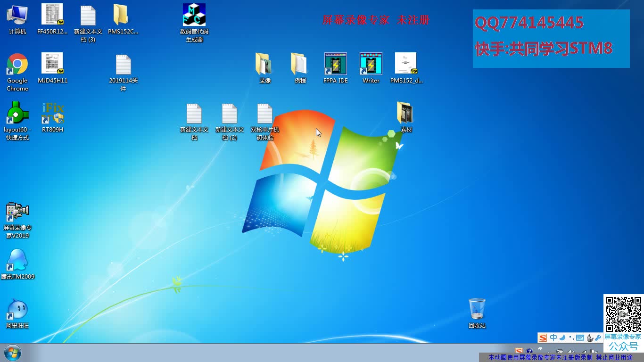
Task: Select the 计算机 desktop icon
Action: pyautogui.click(x=17, y=20)
